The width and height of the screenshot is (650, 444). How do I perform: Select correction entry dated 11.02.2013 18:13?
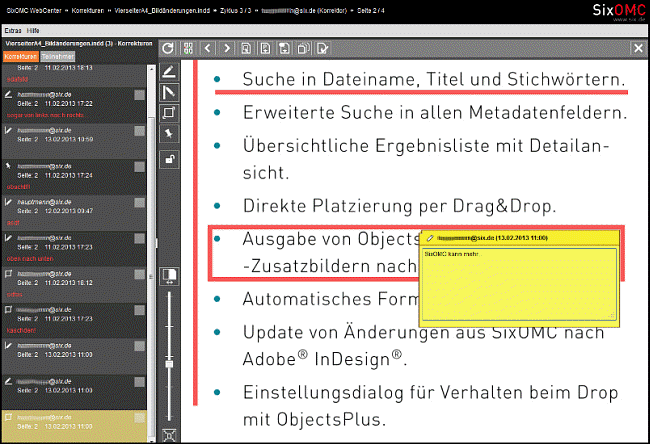coord(74,73)
